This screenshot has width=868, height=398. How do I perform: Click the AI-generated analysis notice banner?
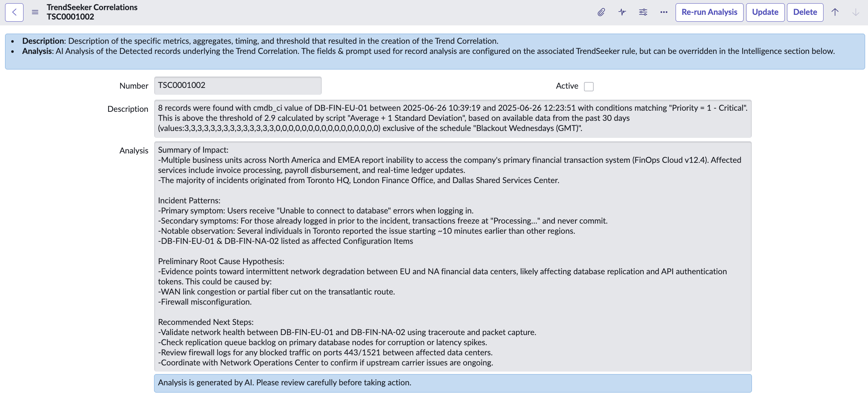[x=452, y=383]
